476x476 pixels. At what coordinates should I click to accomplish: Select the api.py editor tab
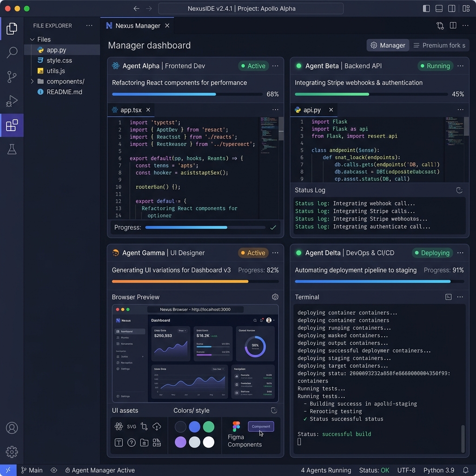pyautogui.click(x=312, y=110)
